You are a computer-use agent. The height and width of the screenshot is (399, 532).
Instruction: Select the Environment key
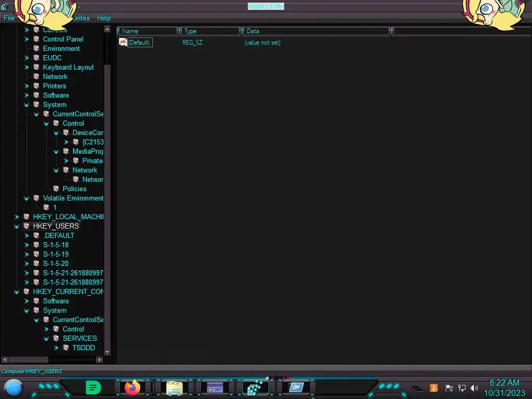click(61, 48)
